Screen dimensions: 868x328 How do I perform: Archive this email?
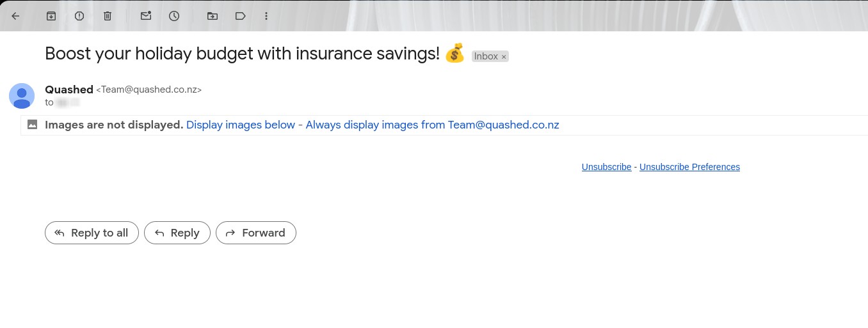51,16
